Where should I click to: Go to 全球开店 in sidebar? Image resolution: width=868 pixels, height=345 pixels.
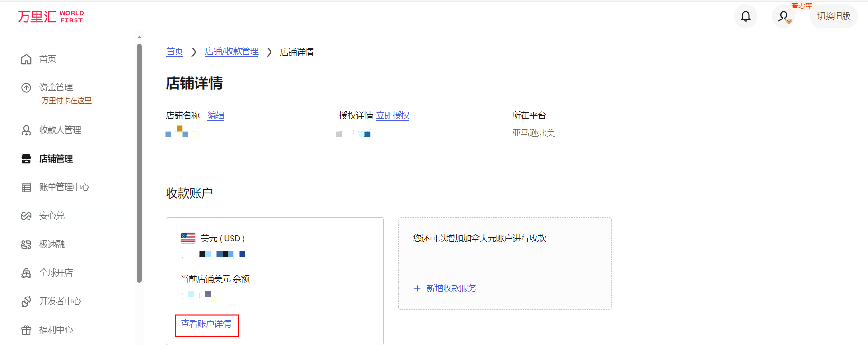click(x=56, y=273)
